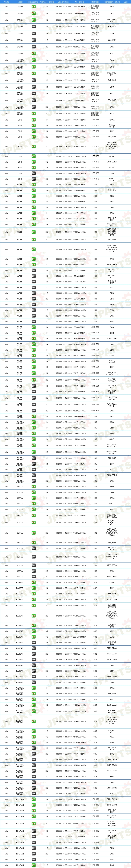Click the petrol icon in GOLF PLUS BUD, CGGA row
Screen dimensions: 131x868
click(34, 339)
